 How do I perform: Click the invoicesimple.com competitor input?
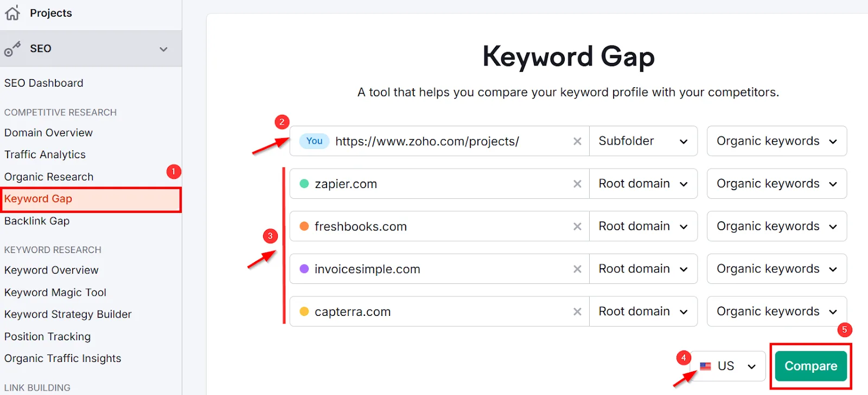coord(439,269)
